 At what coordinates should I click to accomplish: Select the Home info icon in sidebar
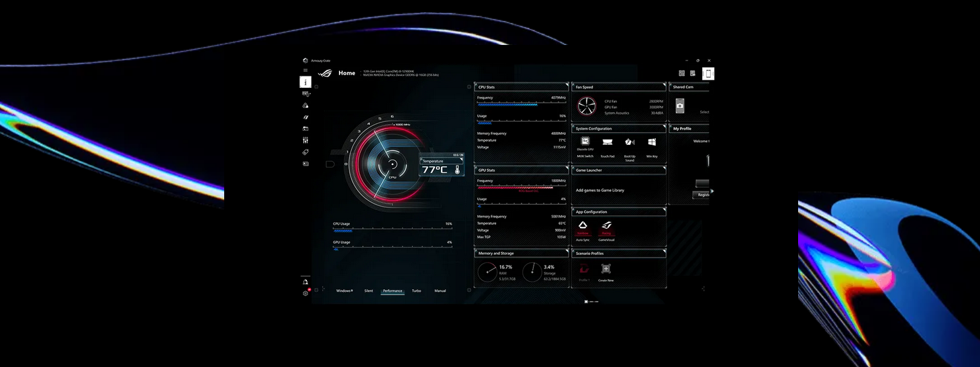click(305, 82)
